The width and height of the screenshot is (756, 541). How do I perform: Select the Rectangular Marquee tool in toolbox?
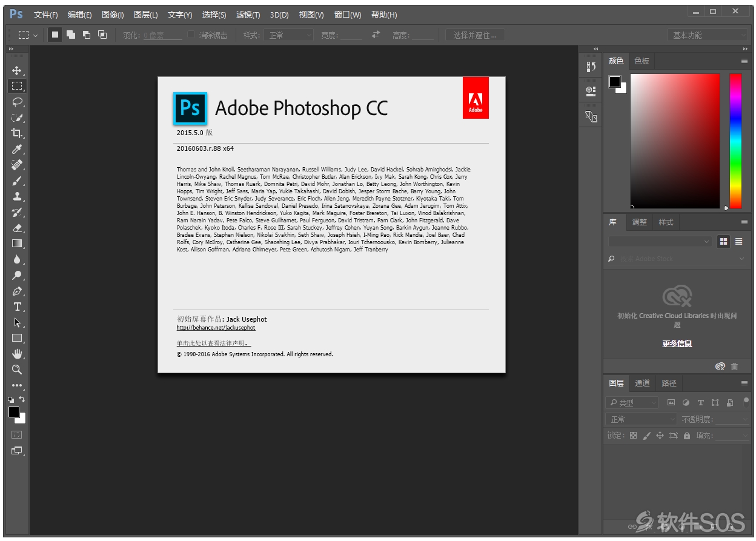tap(17, 86)
